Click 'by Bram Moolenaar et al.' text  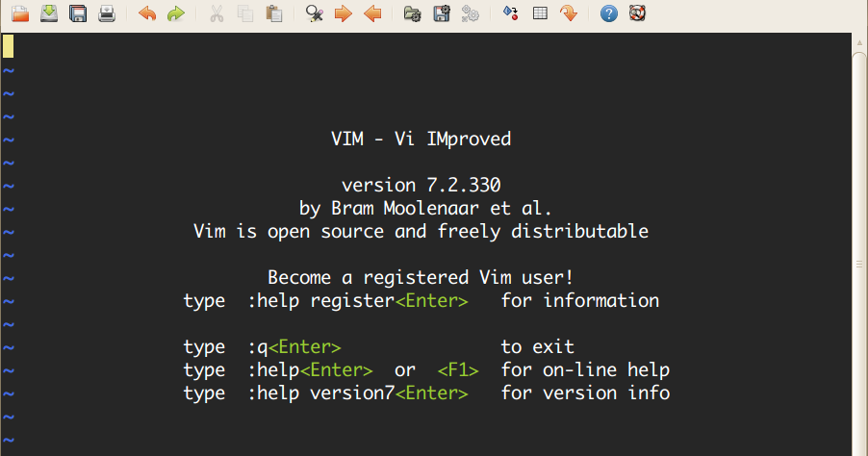coord(425,209)
